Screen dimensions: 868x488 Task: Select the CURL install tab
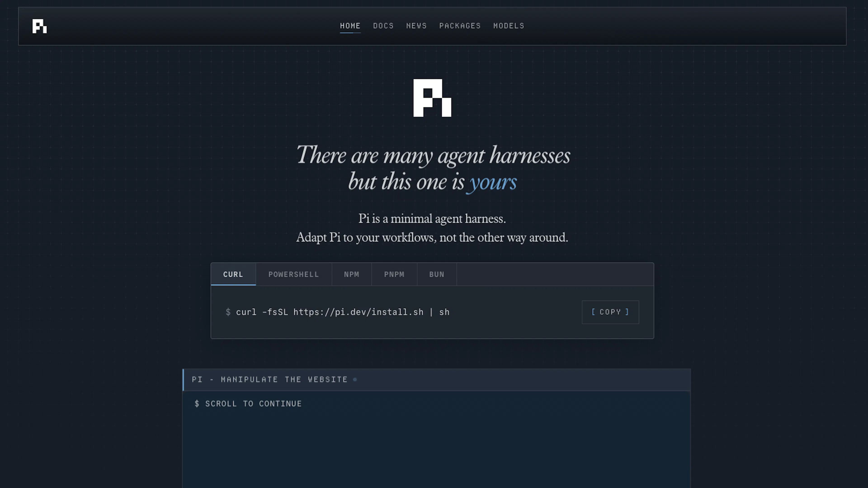(233, 274)
